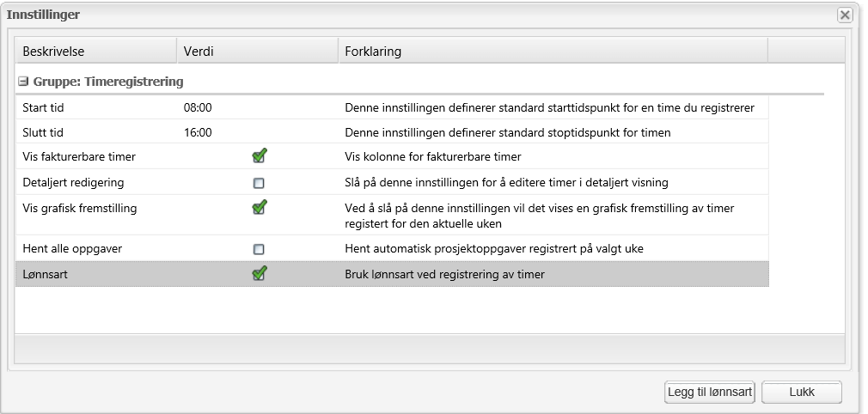
Task: Collapse the Timeregistrering group
Action: click(x=25, y=82)
